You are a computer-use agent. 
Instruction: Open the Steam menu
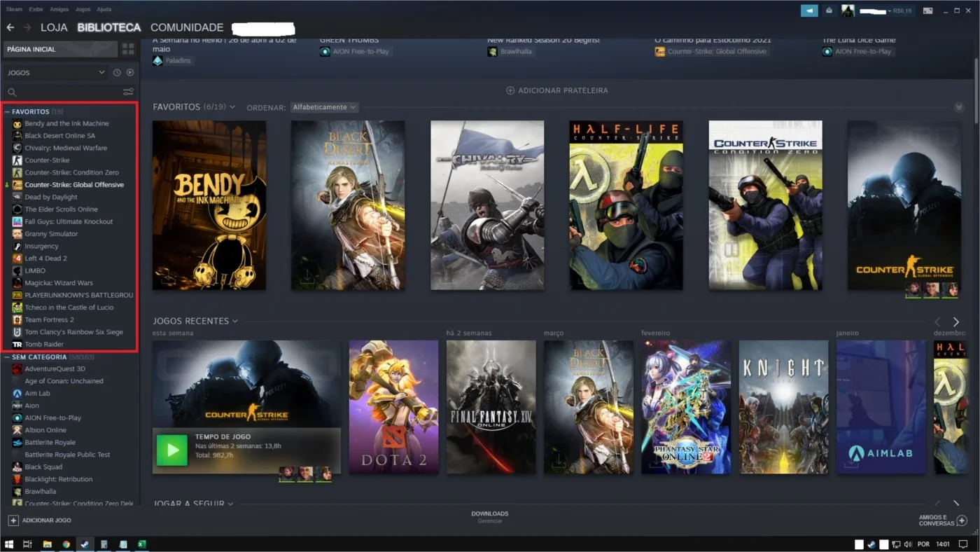pyautogui.click(x=14, y=10)
